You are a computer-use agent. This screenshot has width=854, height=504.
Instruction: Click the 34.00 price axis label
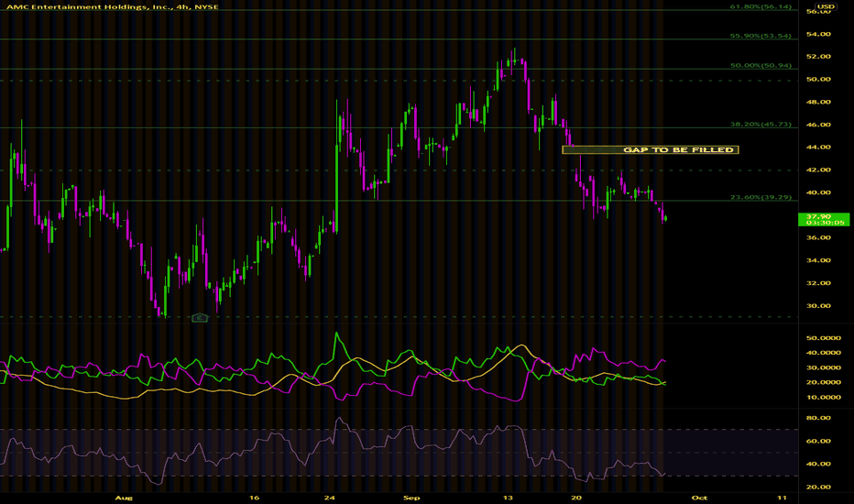pyautogui.click(x=818, y=260)
